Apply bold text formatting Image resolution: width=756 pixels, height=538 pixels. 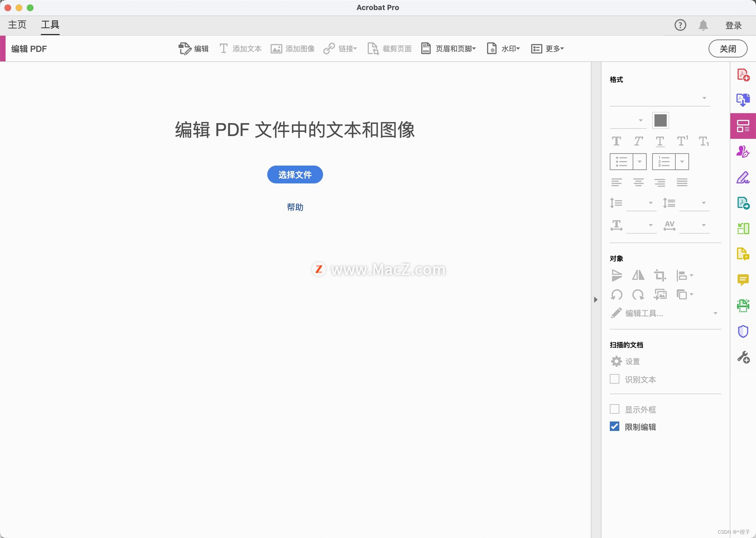[x=617, y=141]
